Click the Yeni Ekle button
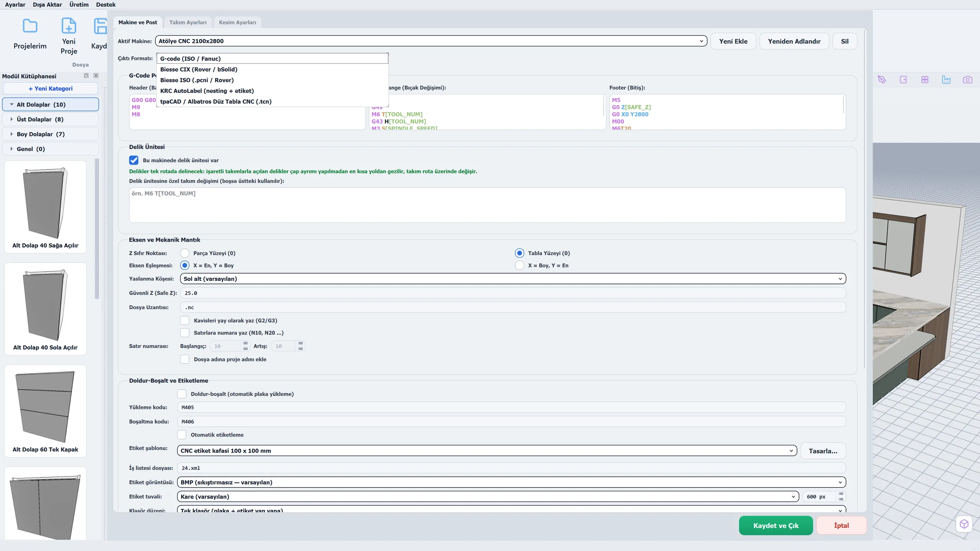 pyautogui.click(x=733, y=41)
